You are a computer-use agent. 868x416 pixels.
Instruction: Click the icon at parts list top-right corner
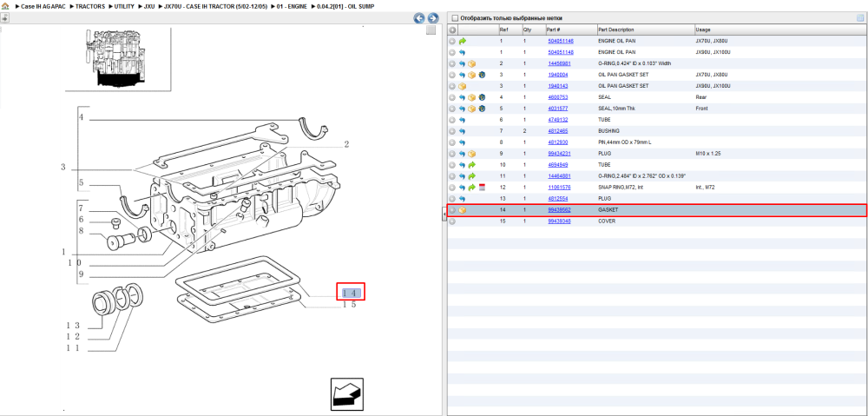click(860, 17)
